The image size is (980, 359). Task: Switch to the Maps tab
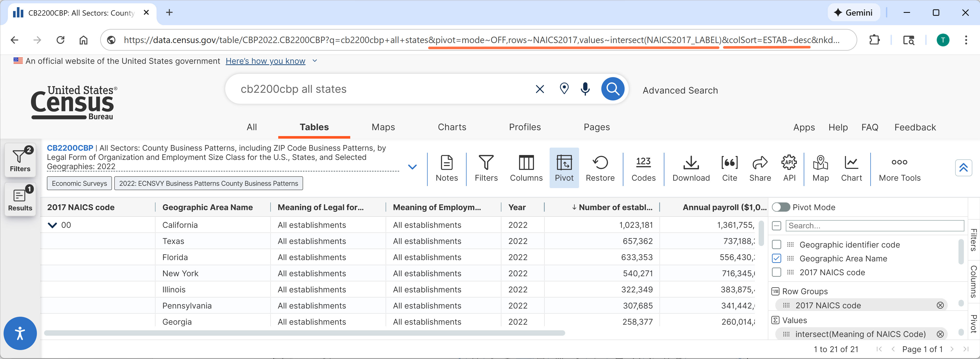pos(383,127)
